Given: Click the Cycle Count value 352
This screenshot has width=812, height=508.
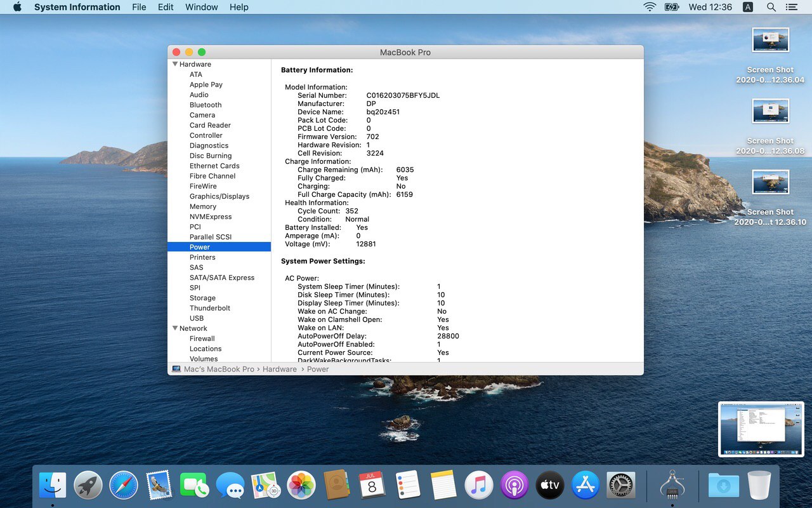Looking at the screenshot, I should pos(351,211).
